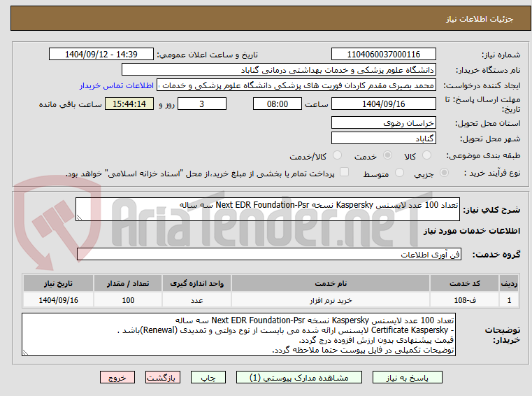Click the نوع فرآیند خرید label
The width and height of the screenshot is (532, 396).
pos(492,173)
